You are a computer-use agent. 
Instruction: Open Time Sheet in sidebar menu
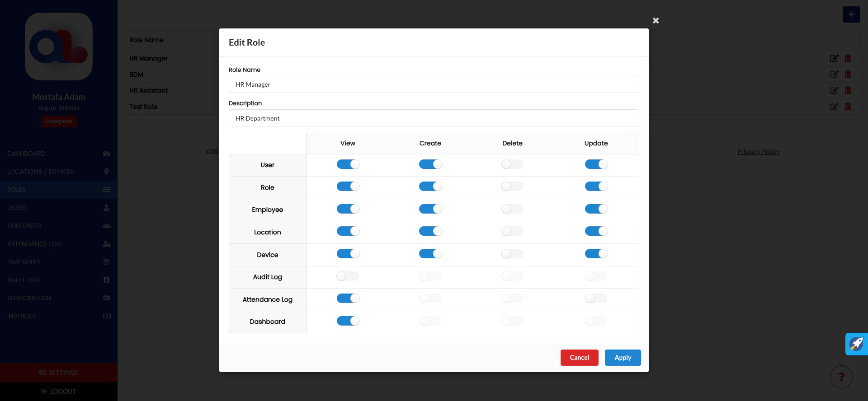point(59,262)
